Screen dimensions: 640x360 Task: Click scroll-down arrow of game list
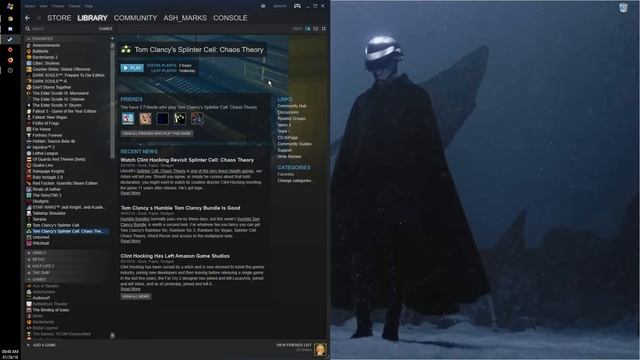click(x=112, y=336)
